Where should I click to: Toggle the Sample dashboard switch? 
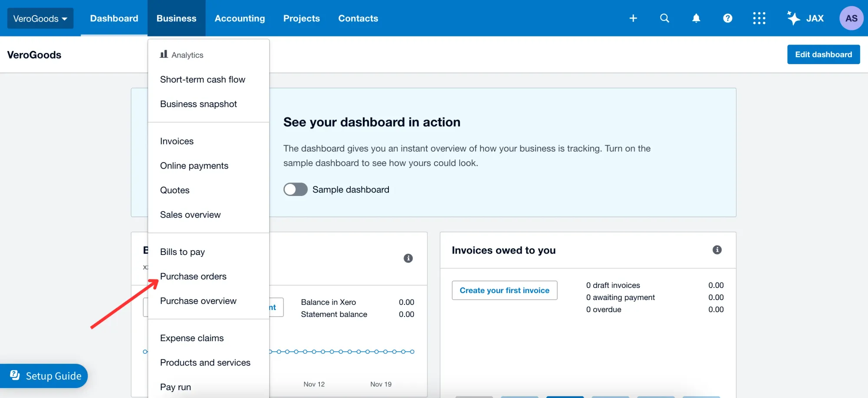coord(296,189)
